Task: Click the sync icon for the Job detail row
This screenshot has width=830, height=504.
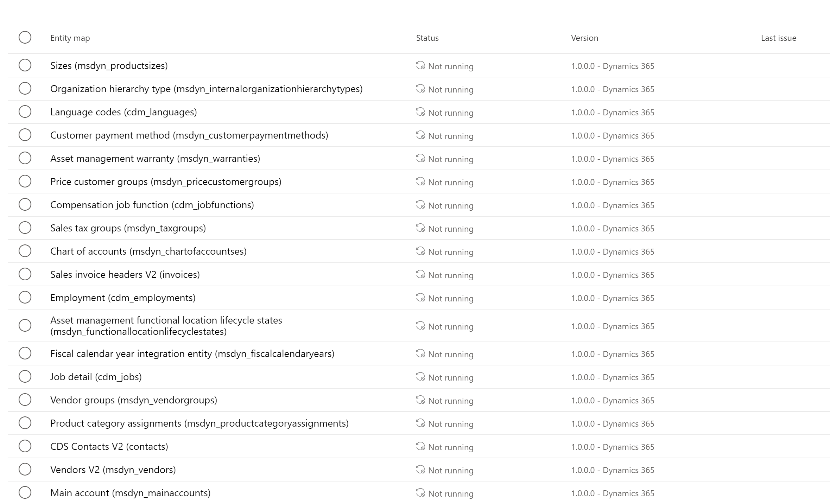Action: pyautogui.click(x=420, y=377)
